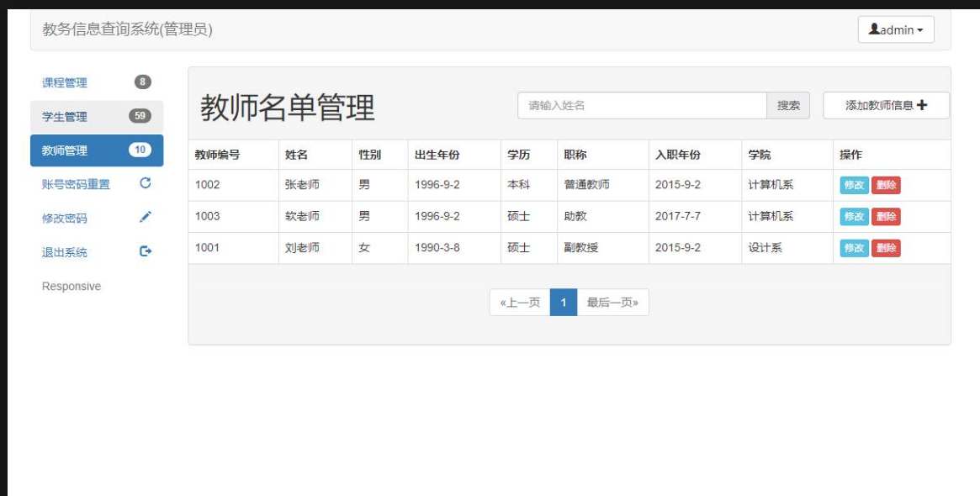Click 计算机系 in the 张老师 row
The width and height of the screenshot is (980, 496).
tap(771, 185)
